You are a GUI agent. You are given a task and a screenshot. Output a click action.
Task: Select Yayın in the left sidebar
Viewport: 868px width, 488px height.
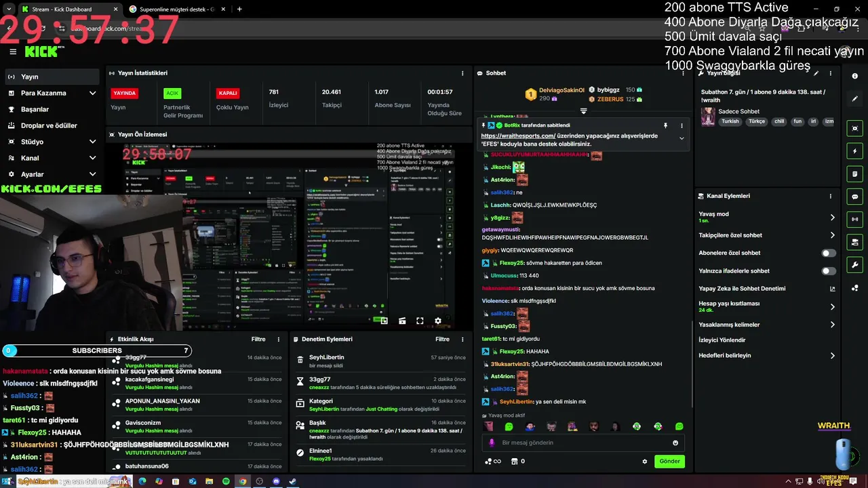(52, 77)
